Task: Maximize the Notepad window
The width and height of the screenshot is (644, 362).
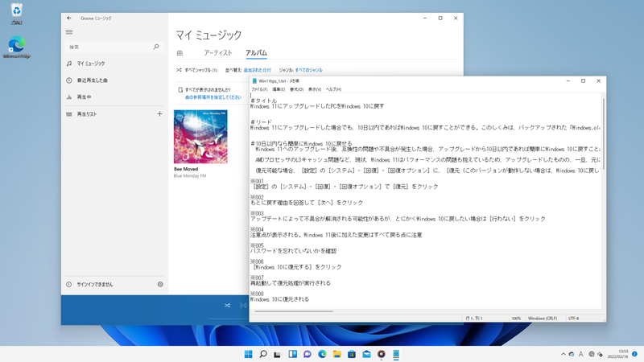Action: tap(583, 81)
